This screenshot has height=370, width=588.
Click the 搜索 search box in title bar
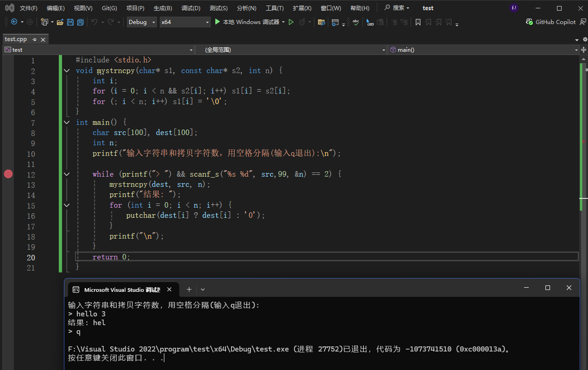[397, 8]
